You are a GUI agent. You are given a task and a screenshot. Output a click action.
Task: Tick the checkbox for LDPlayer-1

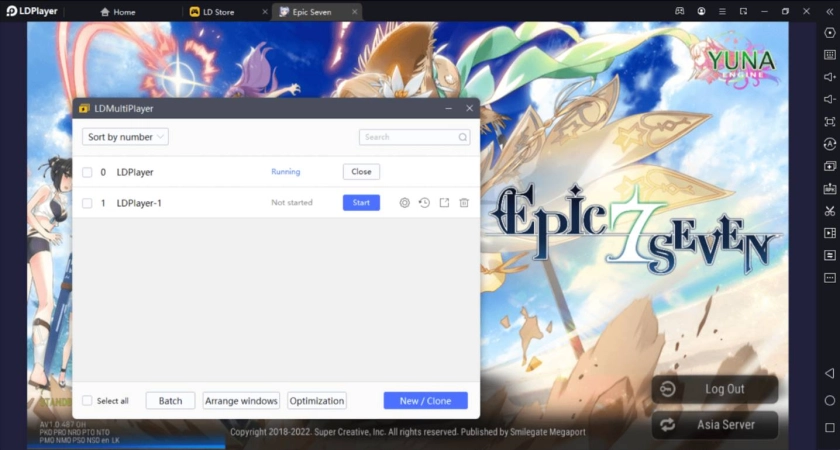[87, 203]
